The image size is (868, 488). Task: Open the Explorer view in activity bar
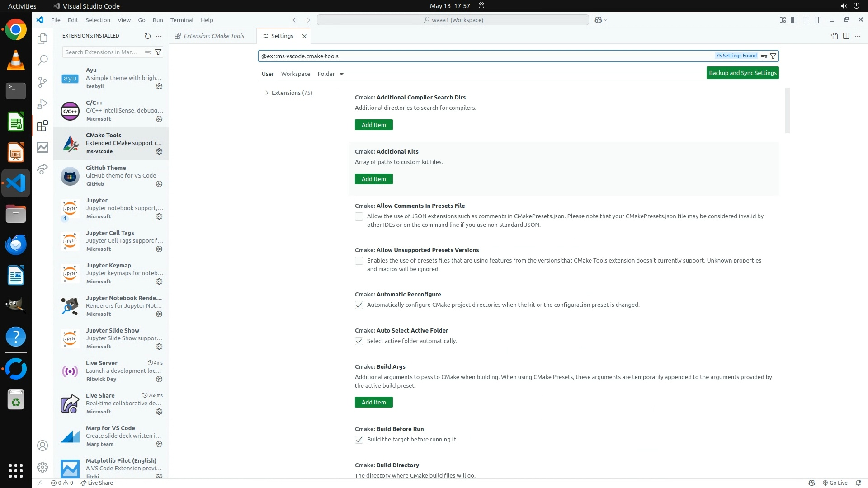(42, 39)
